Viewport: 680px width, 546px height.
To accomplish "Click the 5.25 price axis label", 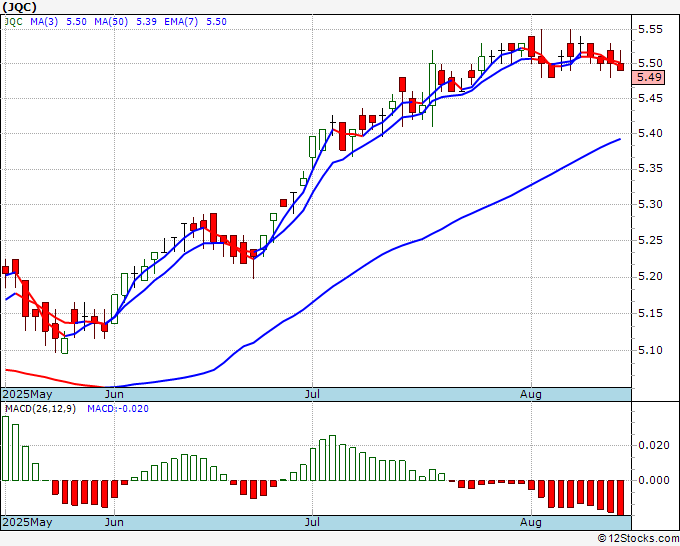I will point(650,240).
